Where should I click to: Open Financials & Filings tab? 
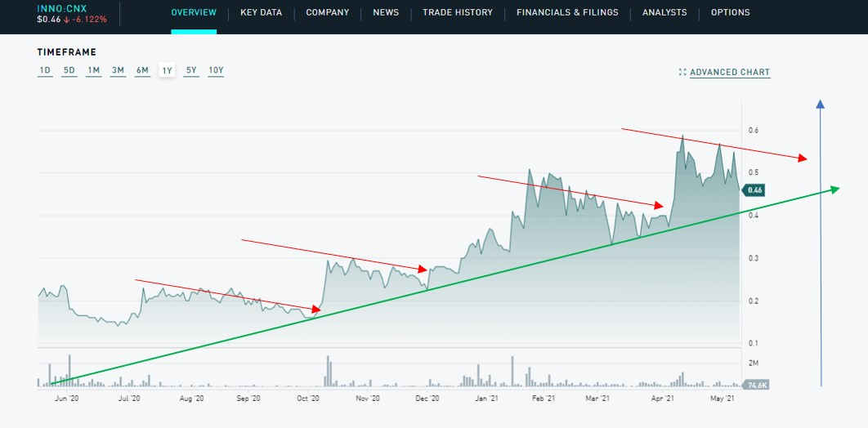[x=567, y=13]
